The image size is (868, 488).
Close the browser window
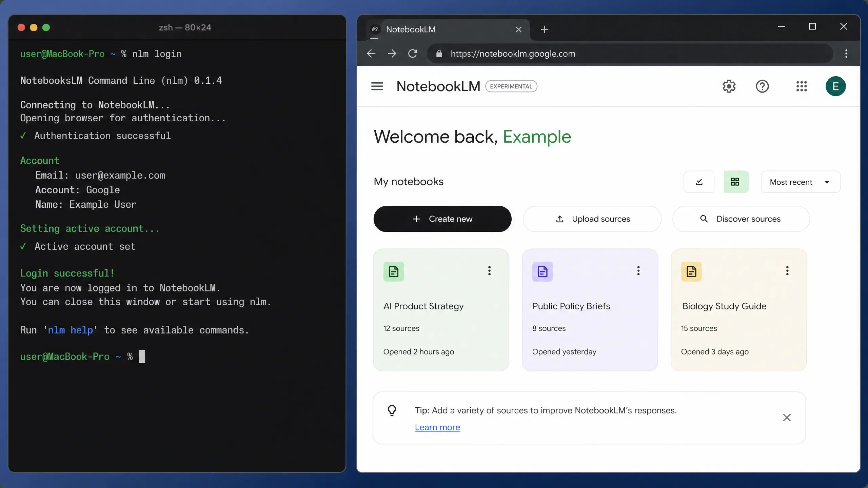pos(844,26)
